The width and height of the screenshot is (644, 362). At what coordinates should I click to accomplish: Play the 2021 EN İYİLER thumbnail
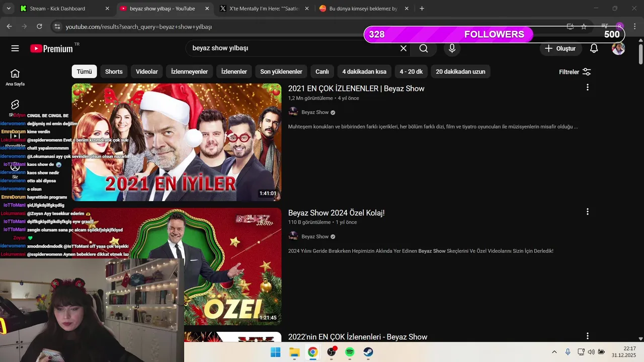tap(177, 142)
